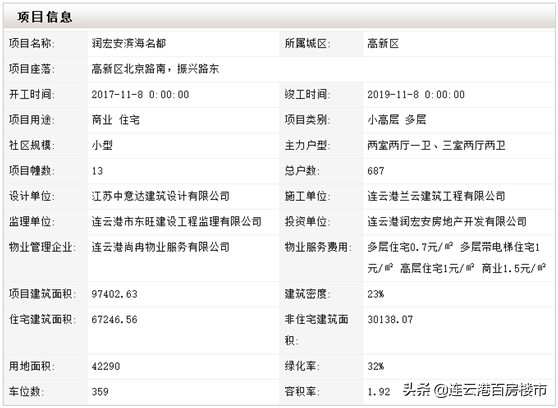Select greening rate value 32%
The width and height of the screenshot is (558, 408).
(x=376, y=366)
